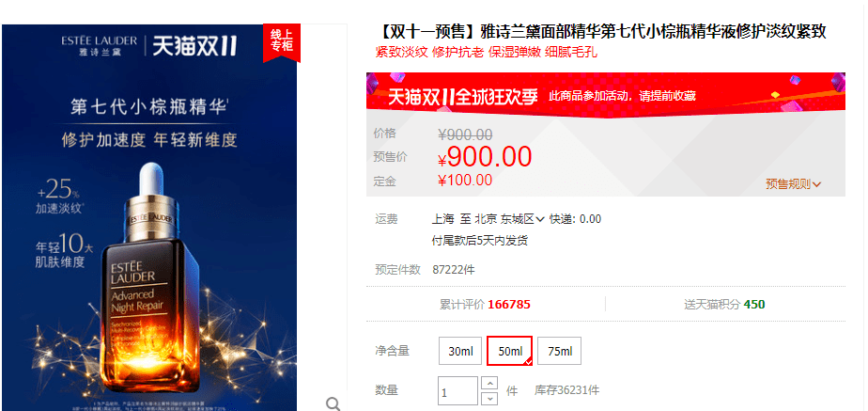Click the quantity input field
Screen dimensions: 868x411
tap(457, 391)
